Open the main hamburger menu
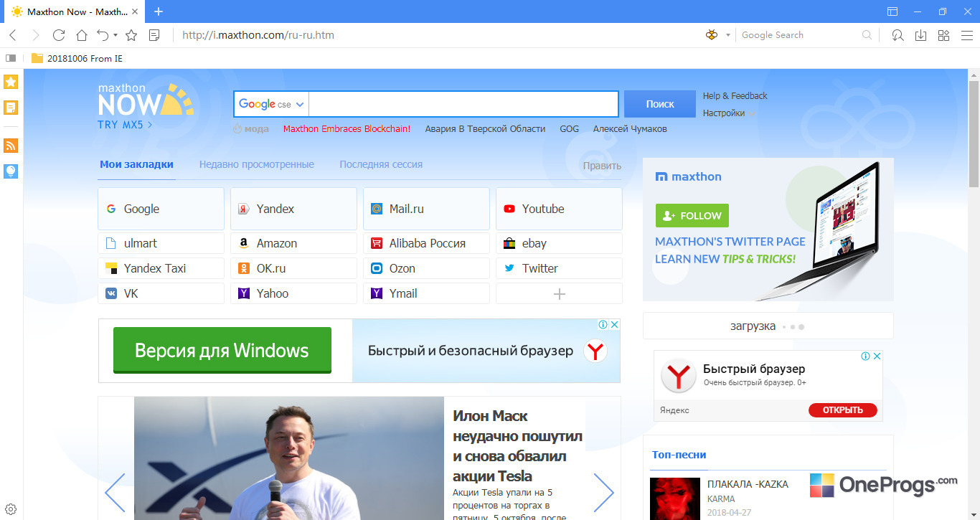The width and height of the screenshot is (980, 520). tap(966, 35)
